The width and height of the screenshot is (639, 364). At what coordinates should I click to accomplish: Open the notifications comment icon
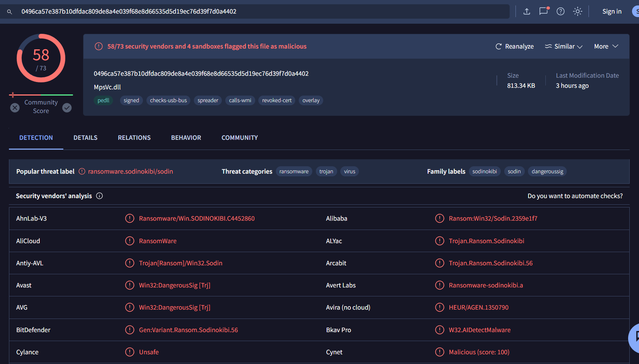[543, 11]
